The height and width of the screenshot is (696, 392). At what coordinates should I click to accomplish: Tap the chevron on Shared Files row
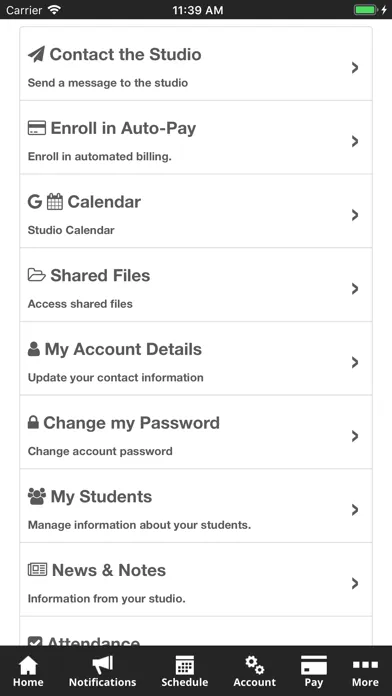click(355, 289)
